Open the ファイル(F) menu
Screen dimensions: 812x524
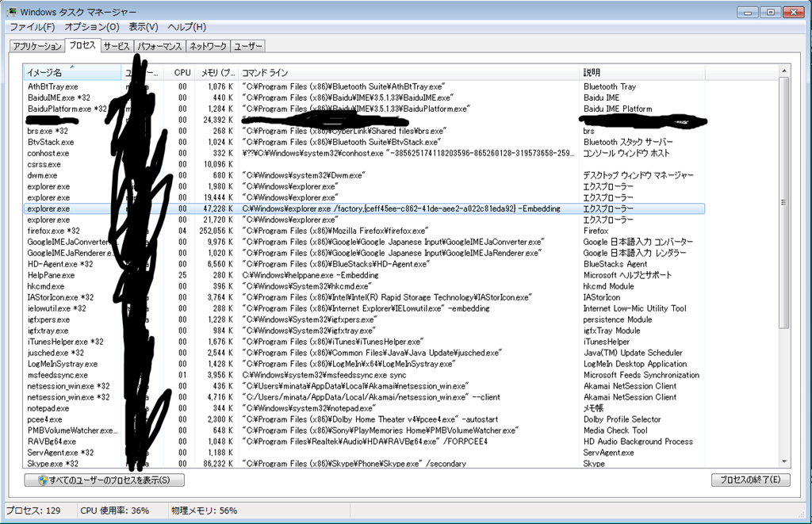tap(32, 27)
